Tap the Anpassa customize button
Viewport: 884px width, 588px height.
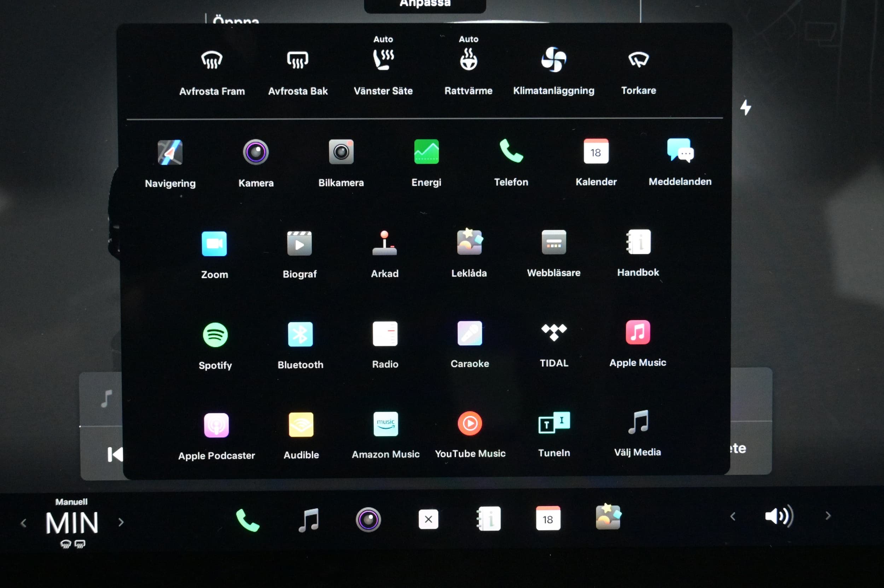coord(425,5)
